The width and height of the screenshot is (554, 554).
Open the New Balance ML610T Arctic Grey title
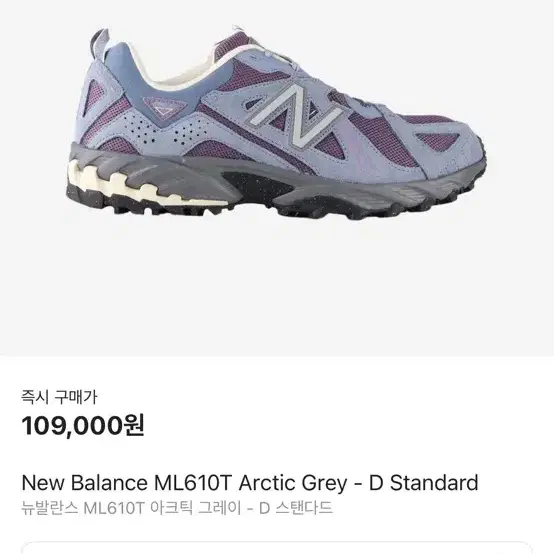point(250,483)
